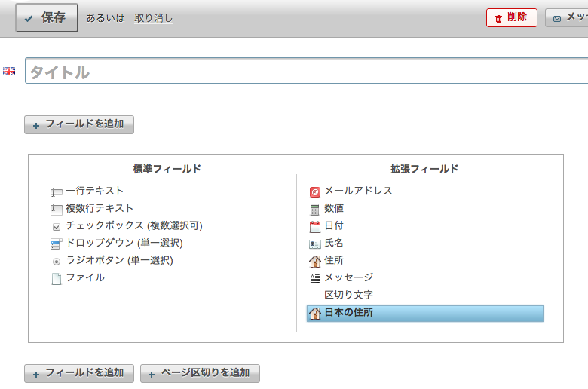This screenshot has height=389, width=588.
Task: Click the message field icon
Action: click(x=315, y=278)
